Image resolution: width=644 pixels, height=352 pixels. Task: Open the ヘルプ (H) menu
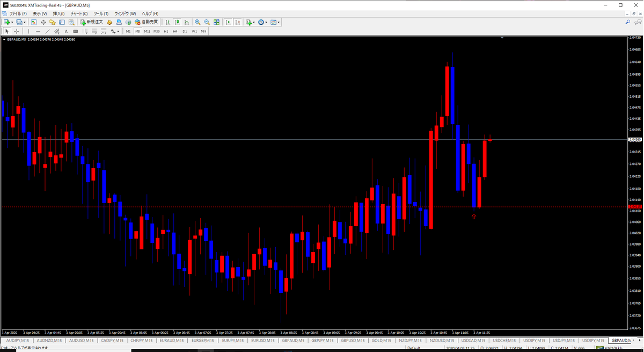[x=150, y=13]
